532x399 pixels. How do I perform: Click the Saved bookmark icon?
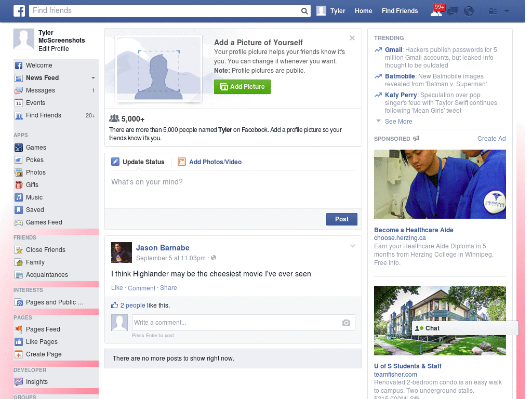19,210
